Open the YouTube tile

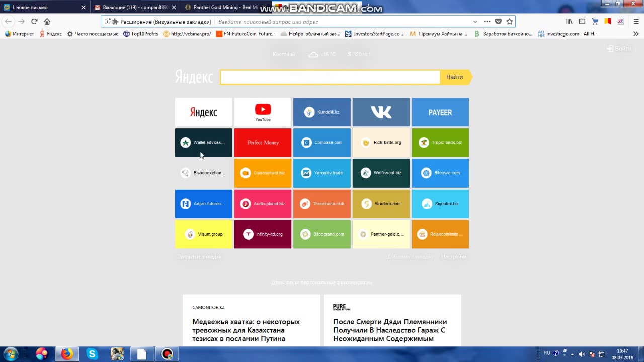tap(263, 112)
